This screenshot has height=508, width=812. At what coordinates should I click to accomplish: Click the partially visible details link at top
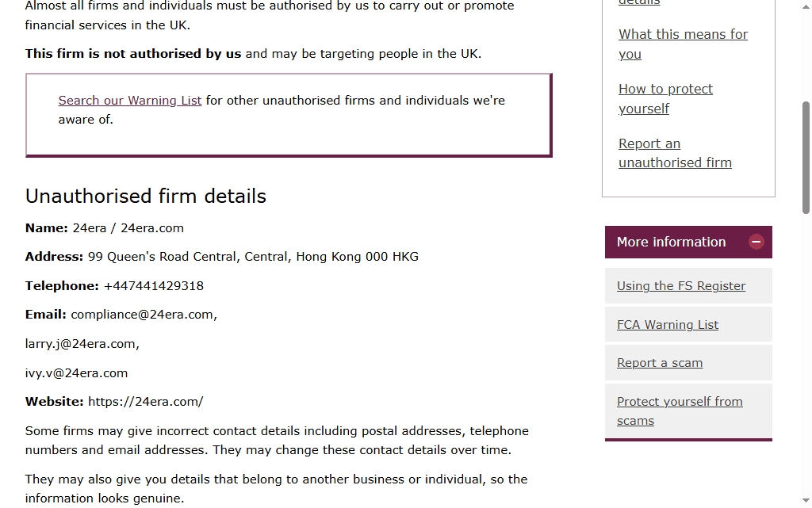pos(639,2)
